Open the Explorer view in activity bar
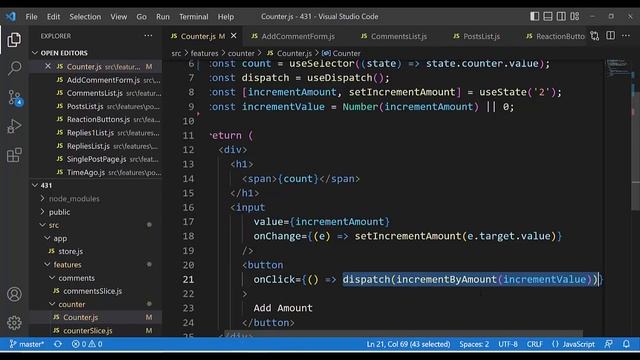 pos(14,40)
